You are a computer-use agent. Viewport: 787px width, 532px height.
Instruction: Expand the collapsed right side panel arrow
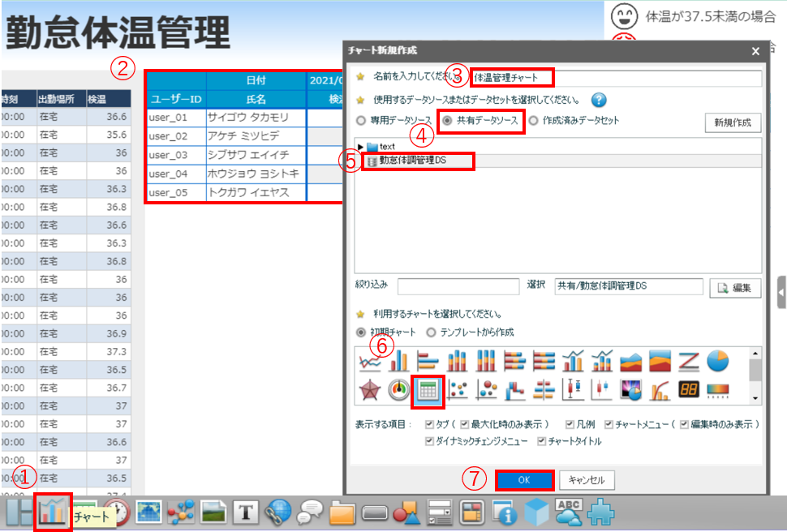coord(781,292)
